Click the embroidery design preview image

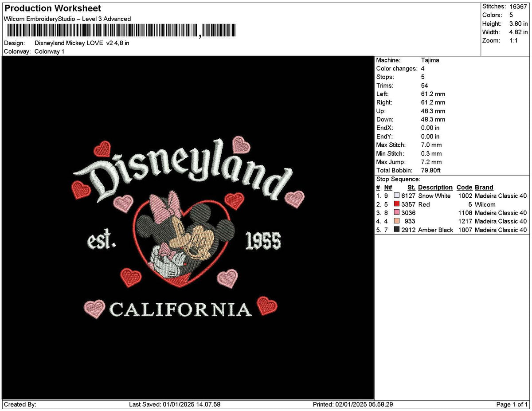(x=188, y=228)
